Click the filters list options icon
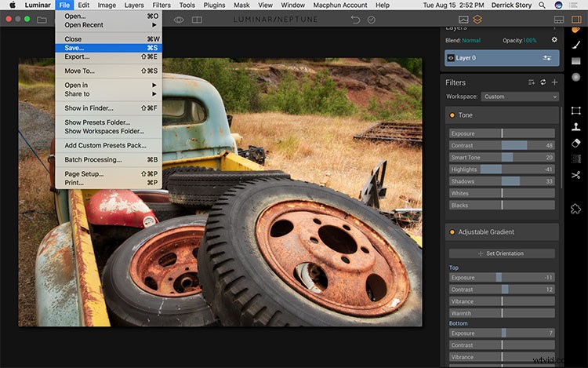Viewport: 588px width, 368px height. point(532,82)
